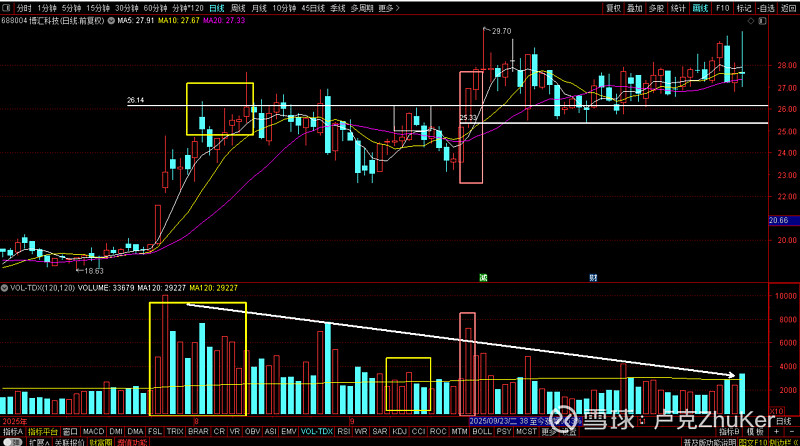Switch indicator to FSL
Viewport: 800px width, 446px height.
155,432
